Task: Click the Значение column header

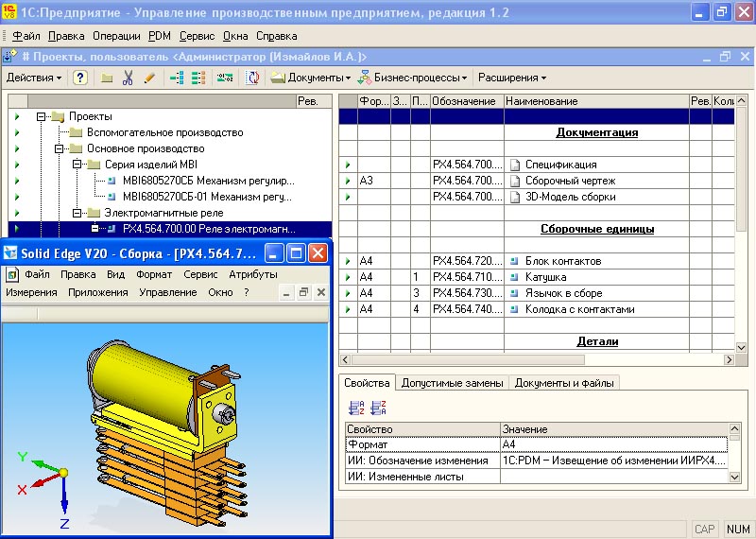Action: pos(614,429)
